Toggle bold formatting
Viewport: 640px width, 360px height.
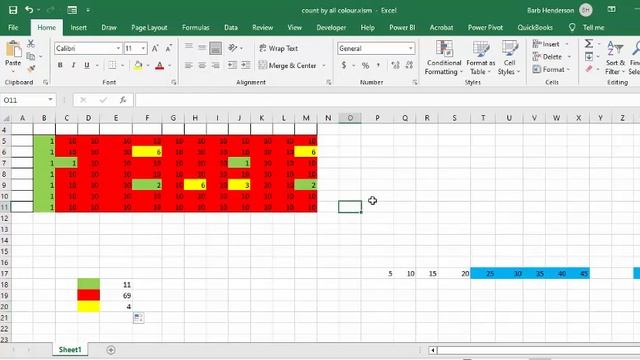60,65
